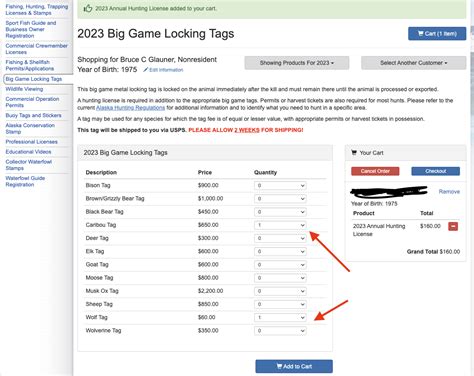Open Commercial Crewmember Licenses in the sidebar
The image size is (474, 376).
coord(36,49)
